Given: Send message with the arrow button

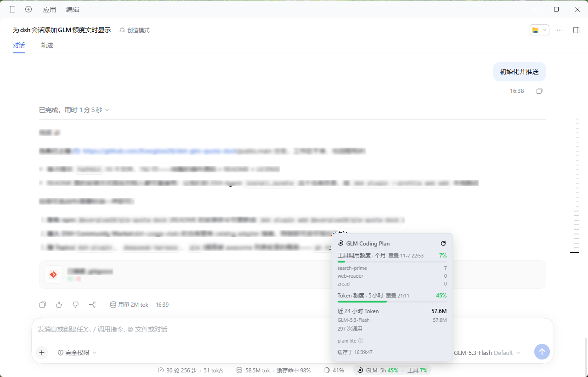Looking at the screenshot, I should (542, 352).
